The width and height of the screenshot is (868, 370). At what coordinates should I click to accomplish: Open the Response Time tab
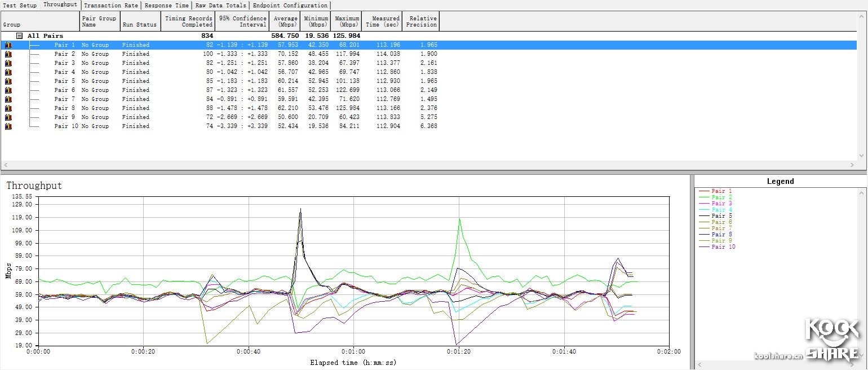coord(166,5)
